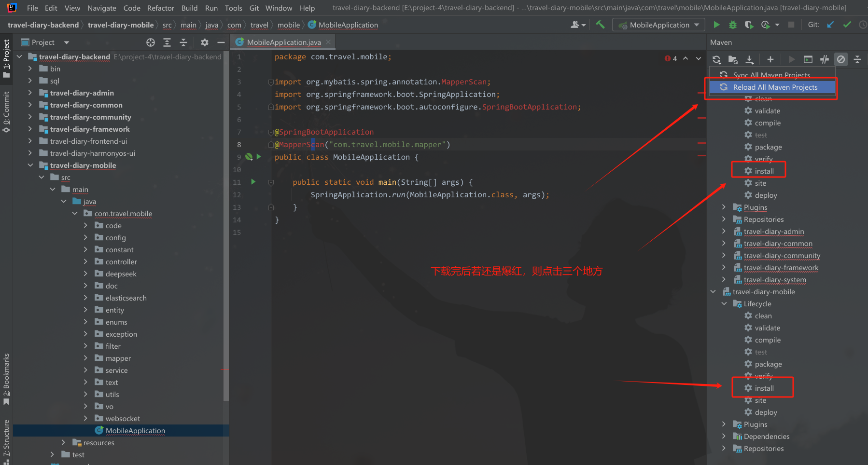This screenshot has height=465, width=868.
Task: Go to previous highlighted error up arrow
Action: point(686,58)
